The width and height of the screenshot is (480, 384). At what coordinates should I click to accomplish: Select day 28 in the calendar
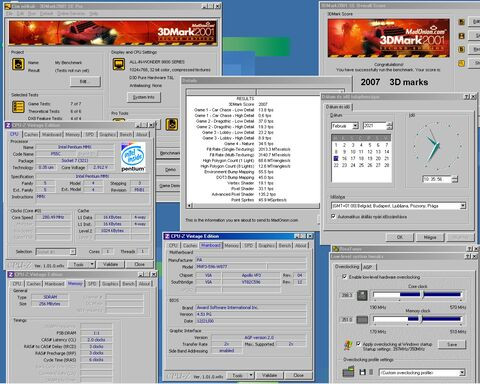coord(387,165)
